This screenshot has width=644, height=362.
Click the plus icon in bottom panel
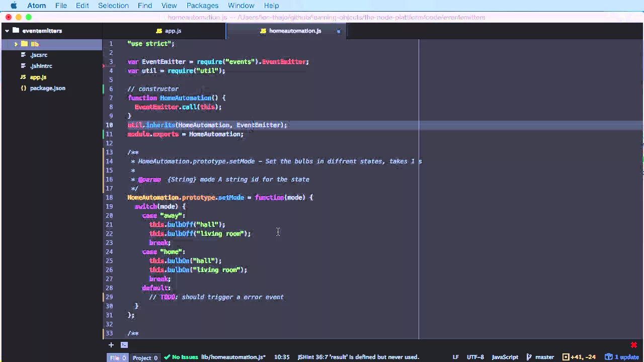click(x=111, y=345)
